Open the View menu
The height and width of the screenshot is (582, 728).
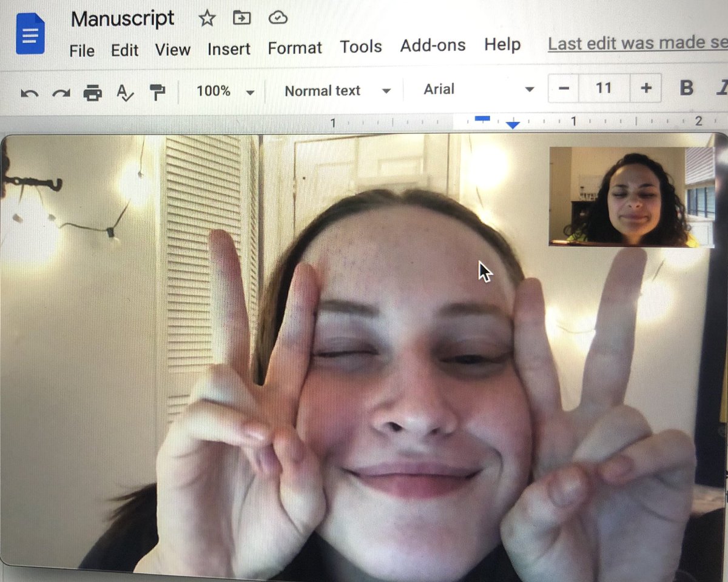pyautogui.click(x=173, y=49)
